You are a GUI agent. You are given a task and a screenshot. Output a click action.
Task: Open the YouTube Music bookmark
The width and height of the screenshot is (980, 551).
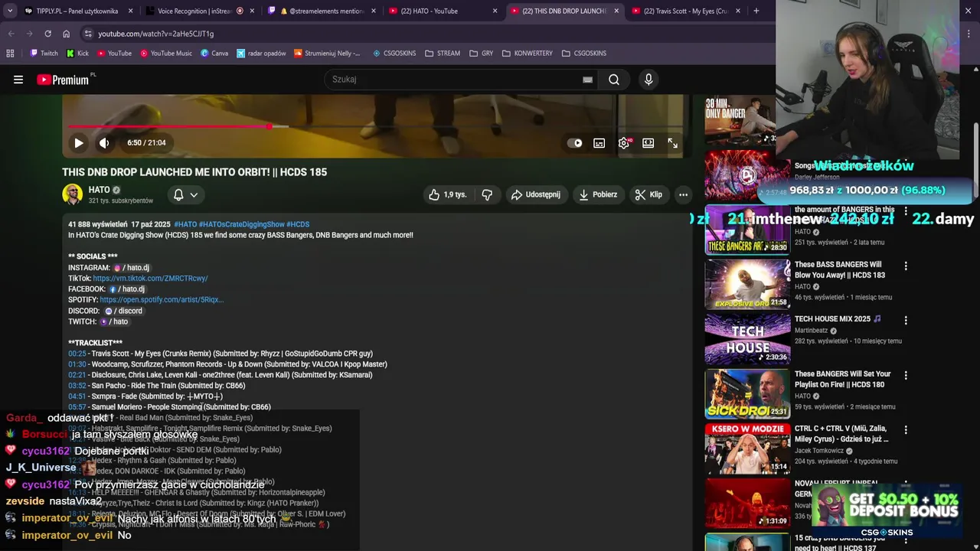point(165,54)
